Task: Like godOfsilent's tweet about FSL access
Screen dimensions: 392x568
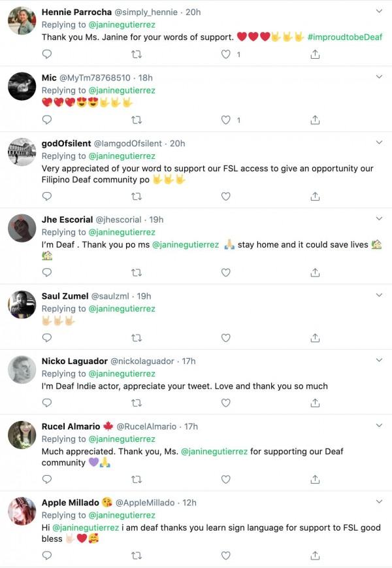Action: [x=226, y=196]
